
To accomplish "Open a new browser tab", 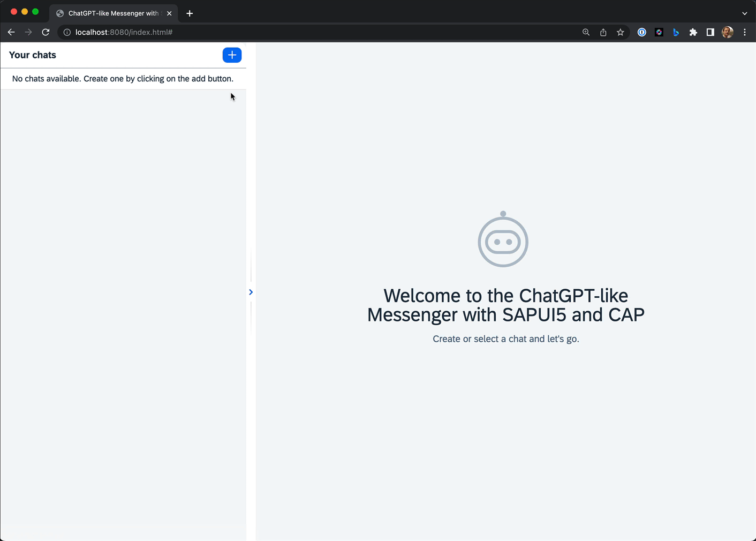I will pyautogui.click(x=190, y=13).
